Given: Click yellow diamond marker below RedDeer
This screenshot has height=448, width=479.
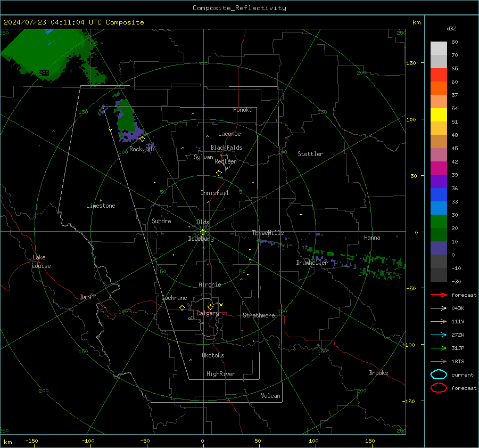Looking at the screenshot, I should (219, 173).
